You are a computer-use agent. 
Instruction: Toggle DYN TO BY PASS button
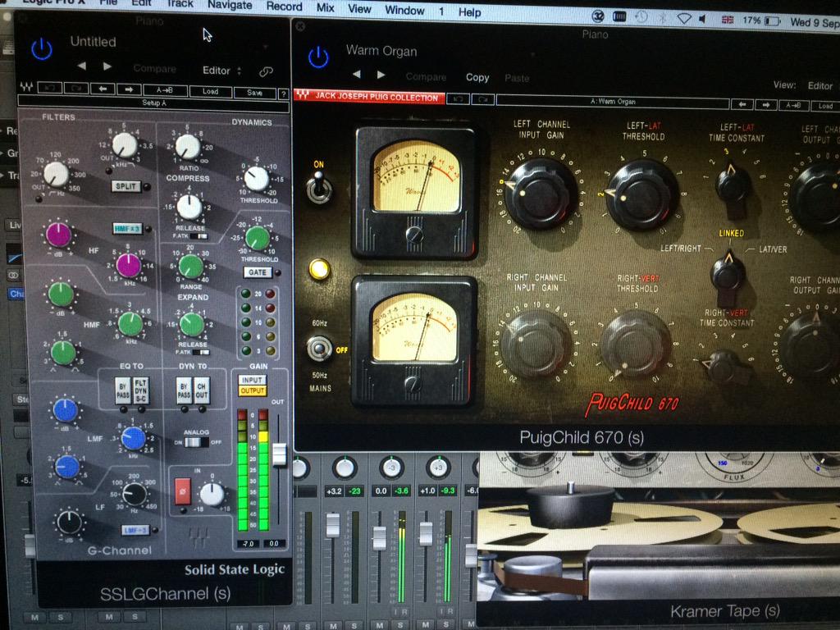[184, 390]
